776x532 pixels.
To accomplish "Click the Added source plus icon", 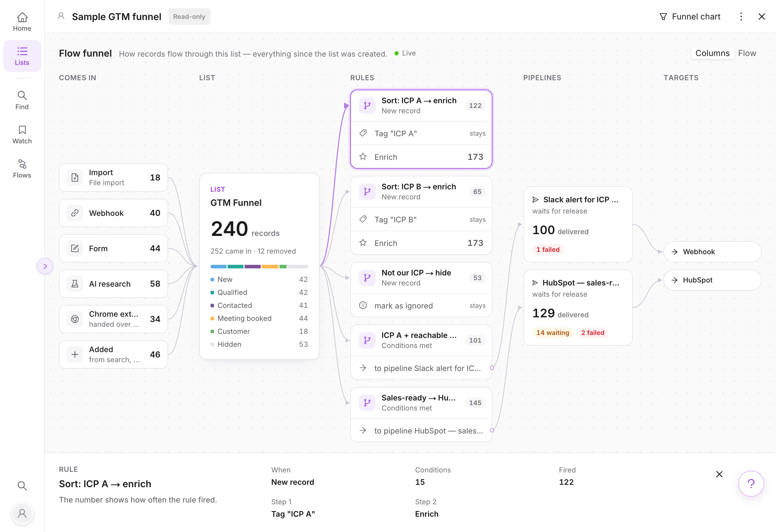I will (75, 354).
